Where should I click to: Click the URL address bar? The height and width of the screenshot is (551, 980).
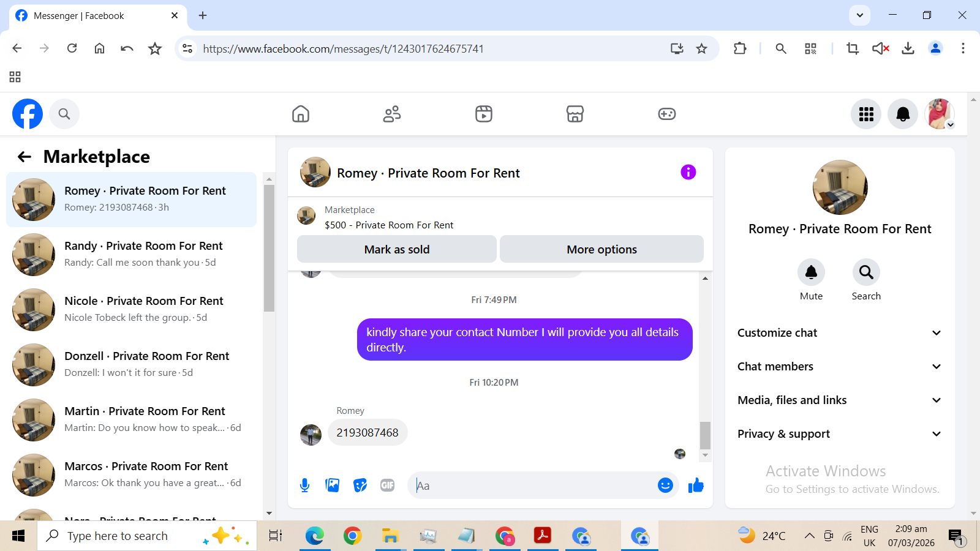point(429,48)
